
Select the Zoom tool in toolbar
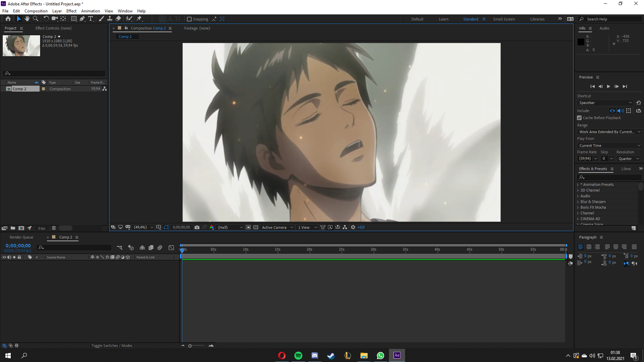click(36, 19)
